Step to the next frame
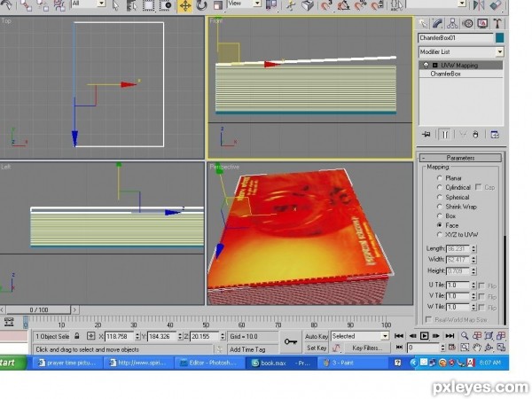532x399 pixels. pos(436,336)
